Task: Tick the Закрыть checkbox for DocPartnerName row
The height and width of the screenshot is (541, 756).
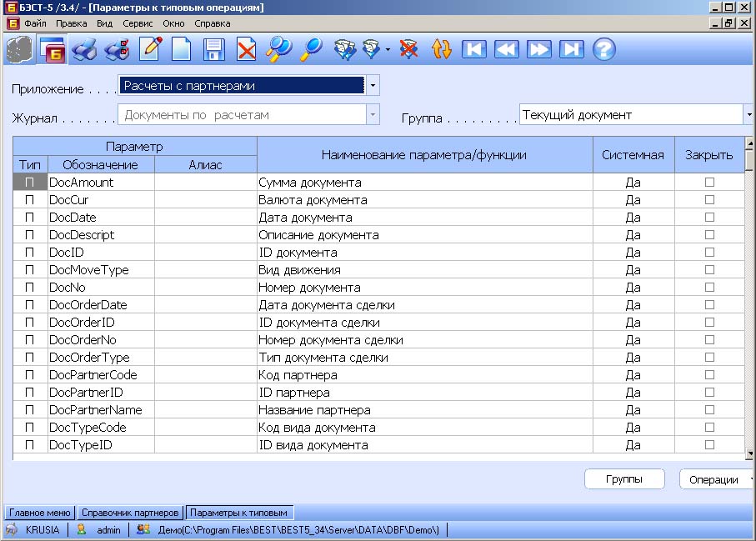Action: coord(709,410)
